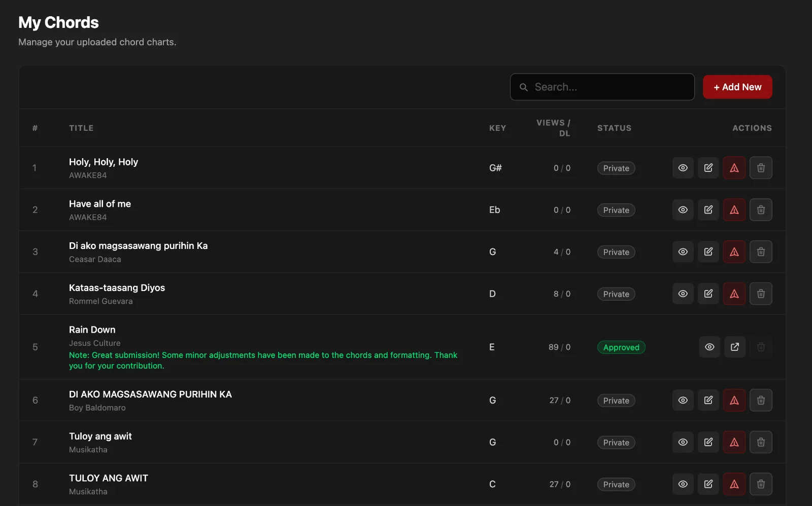View the Boy Baldomaro chord chart
Screen dimensions: 812x506
tap(683, 401)
